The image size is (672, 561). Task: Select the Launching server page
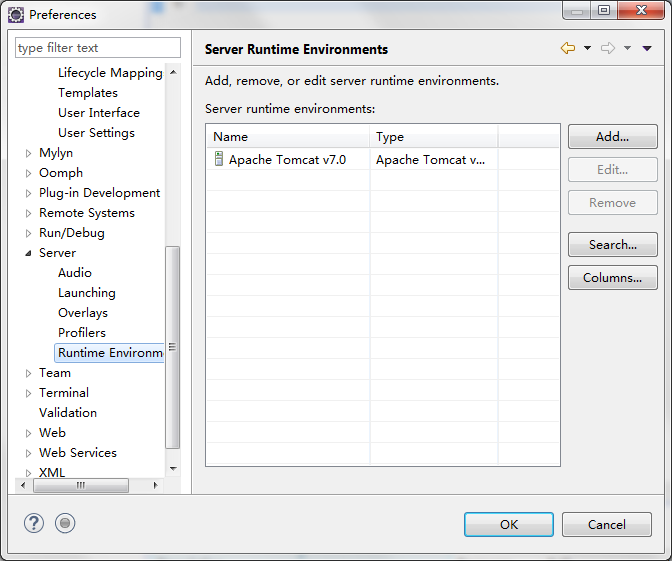tap(87, 293)
